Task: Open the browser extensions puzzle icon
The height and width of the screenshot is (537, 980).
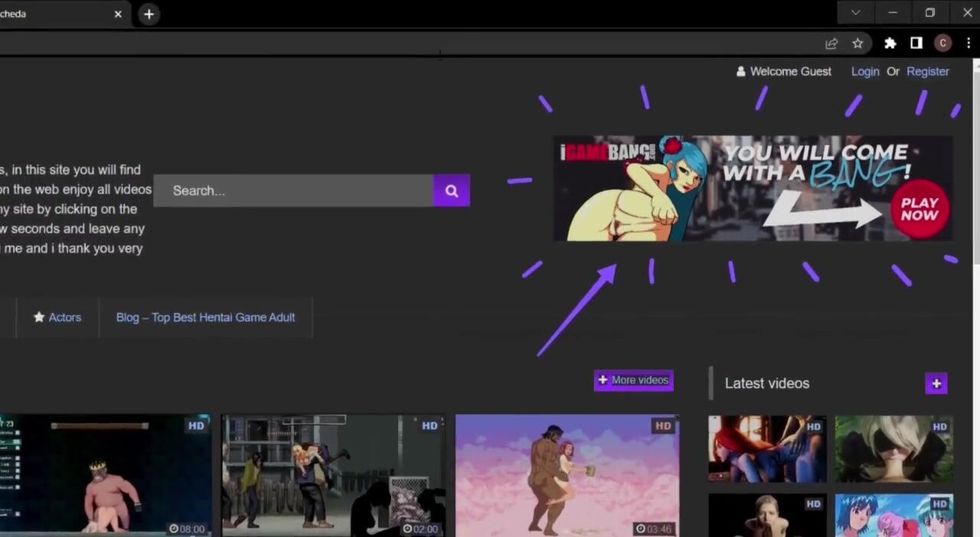Action: point(890,44)
